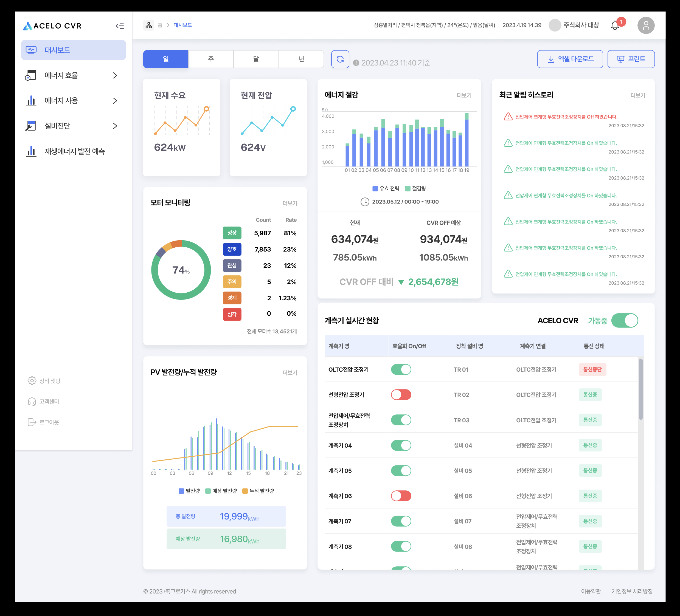Click the 프린트 button
The width and height of the screenshot is (680, 616).
click(631, 59)
